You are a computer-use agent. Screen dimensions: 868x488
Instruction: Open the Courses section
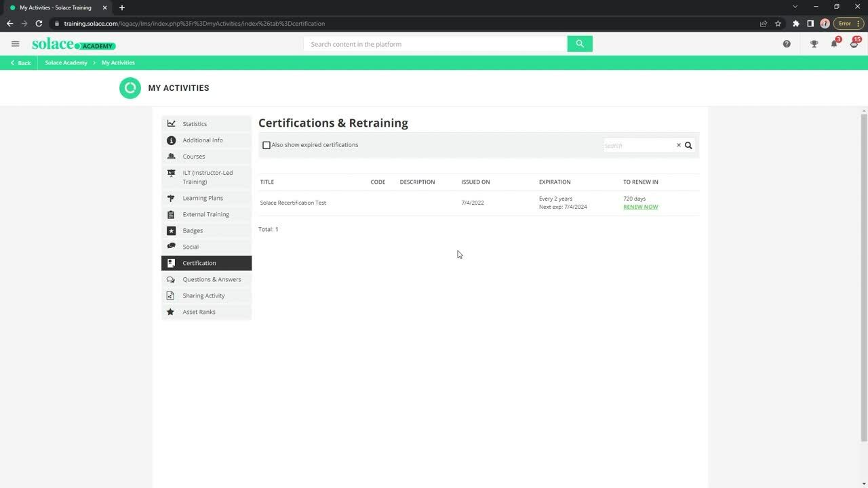tap(206, 157)
